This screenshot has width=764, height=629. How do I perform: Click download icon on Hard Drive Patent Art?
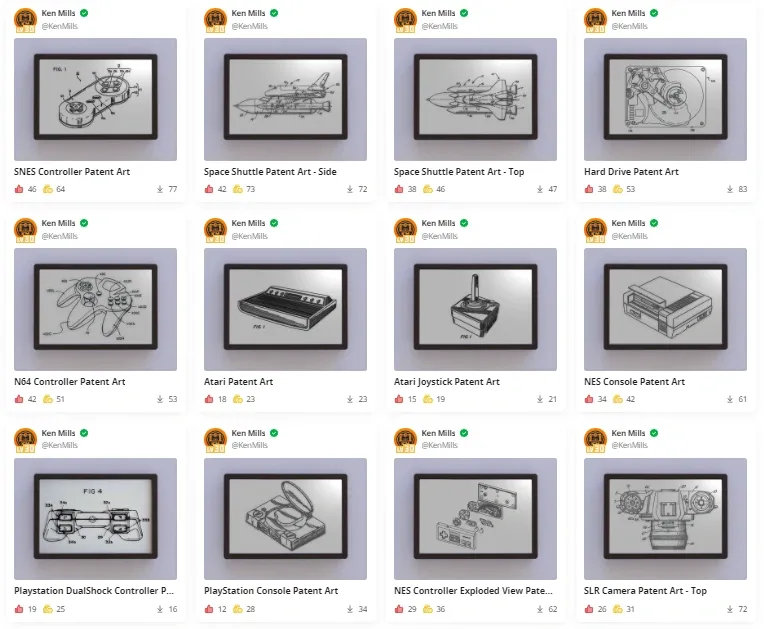[730, 189]
